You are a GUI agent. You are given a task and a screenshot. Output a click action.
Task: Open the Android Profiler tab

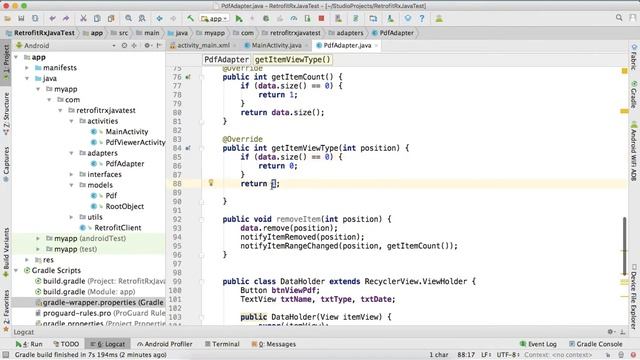pos(164,344)
